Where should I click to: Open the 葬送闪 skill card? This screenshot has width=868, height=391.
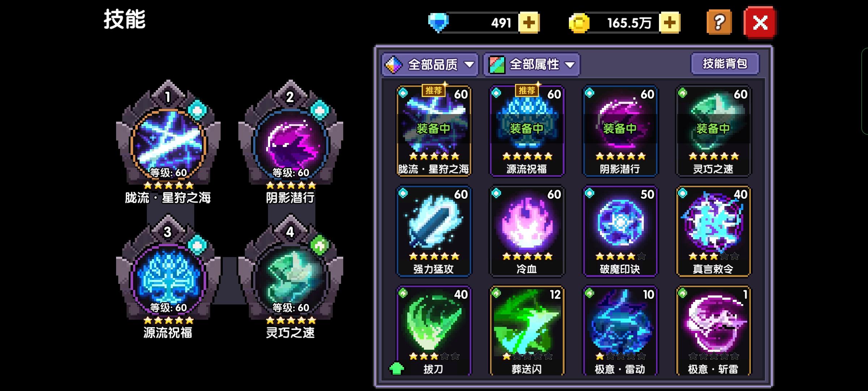tap(527, 331)
